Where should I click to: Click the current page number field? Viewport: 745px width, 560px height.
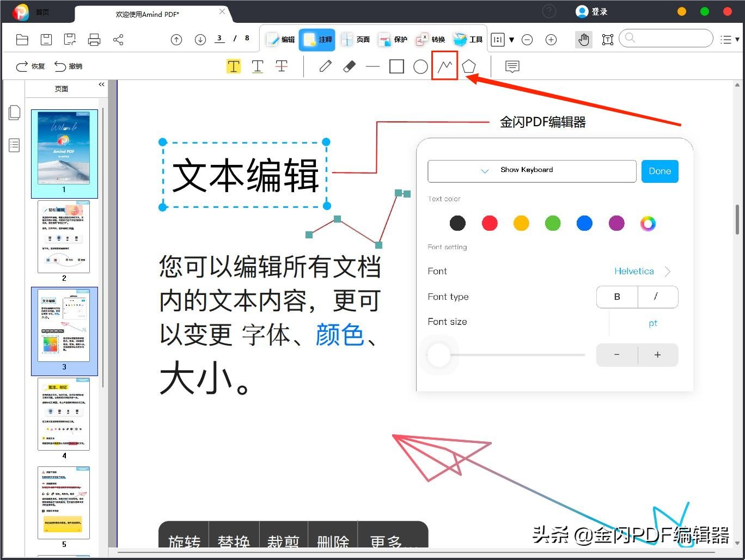[219, 39]
